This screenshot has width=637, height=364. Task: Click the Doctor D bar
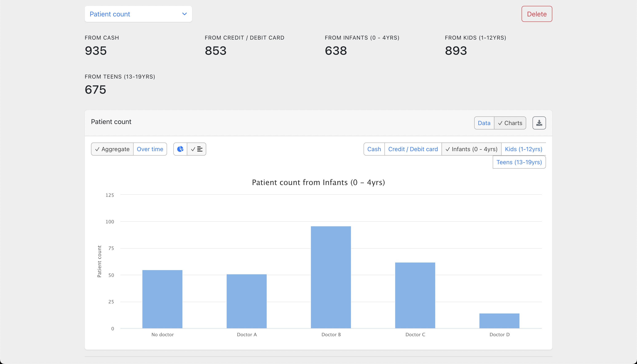tap(499, 321)
